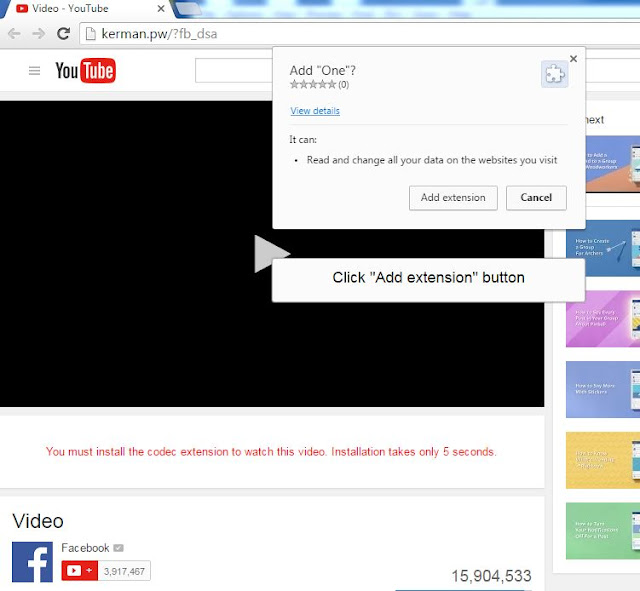The width and height of the screenshot is (640, 591).
Task: Select the Video - YouTube browser tab
Action: pos(86,9)
